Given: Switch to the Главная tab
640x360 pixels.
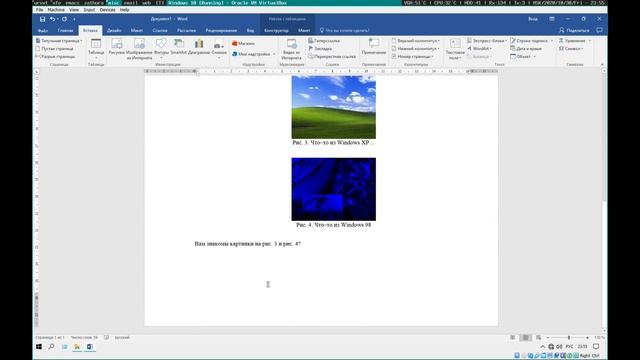Looking at the screenshot, I should coord(65,31).
